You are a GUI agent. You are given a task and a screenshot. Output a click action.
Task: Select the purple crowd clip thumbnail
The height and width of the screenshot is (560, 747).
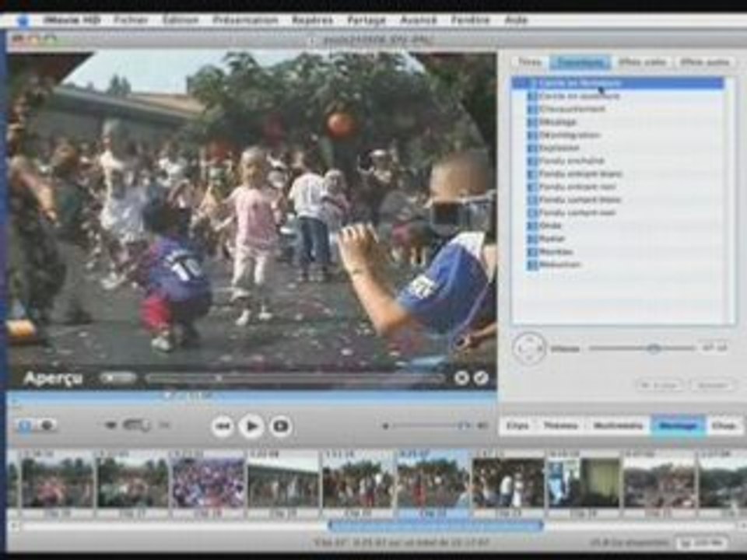(209, 483)
